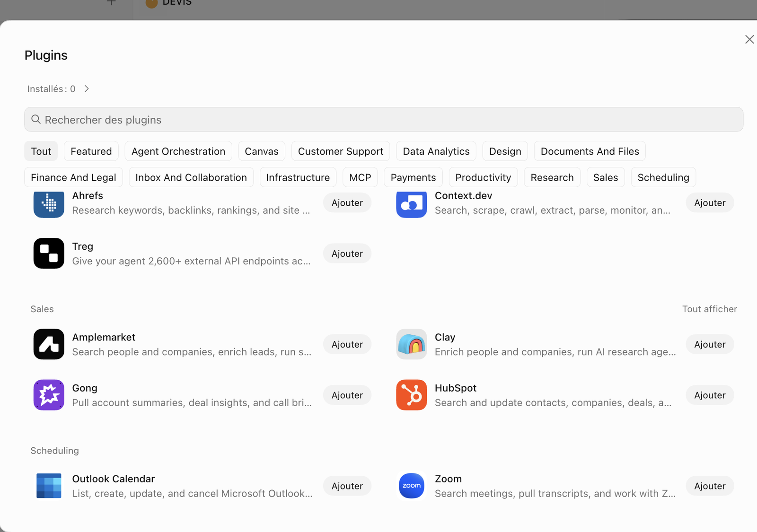Viewport: 757px width, 532px height.
Task: Click the Gong plugin icon
Action: point(49,395)
